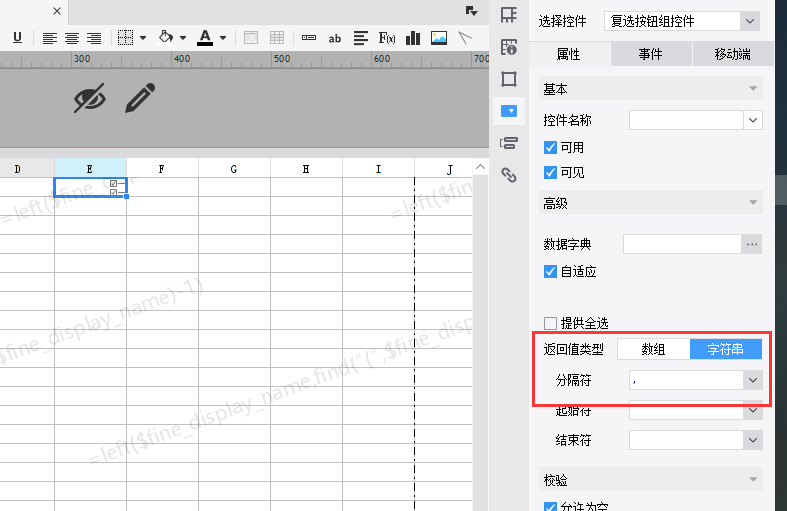The height and width of the screenshot is (511, 787).
Task: Select column H header
Action: point(306,169)
